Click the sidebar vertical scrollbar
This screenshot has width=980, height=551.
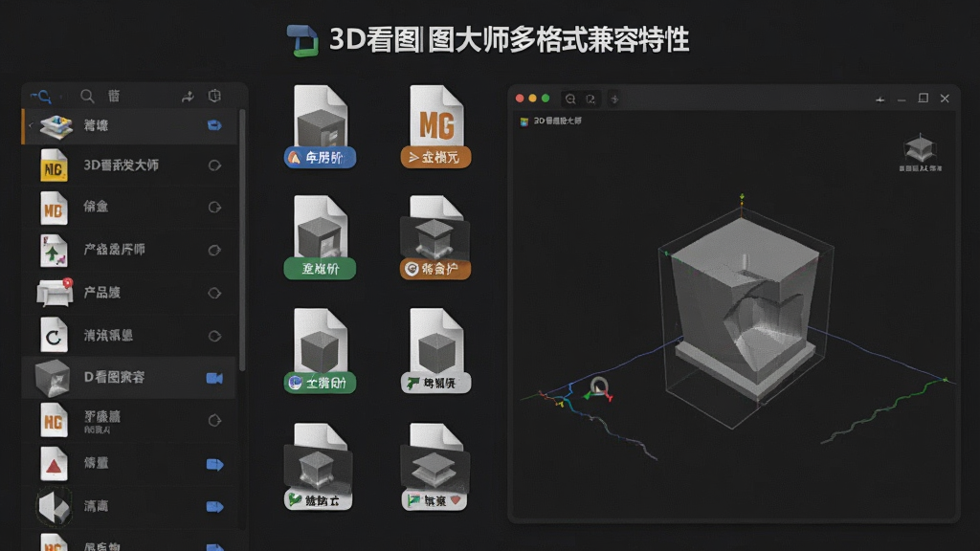[x=242, y=240]
